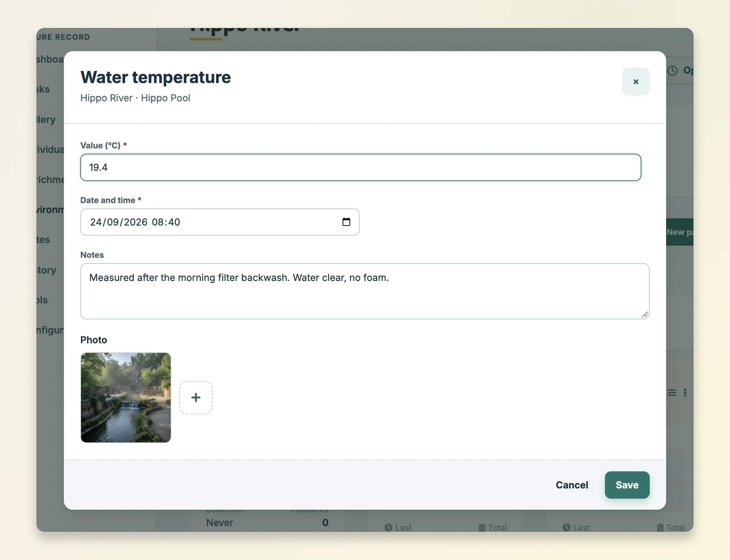Click the Water temperature heading
This screenshot has width=730, height=560.
[155, 77]
